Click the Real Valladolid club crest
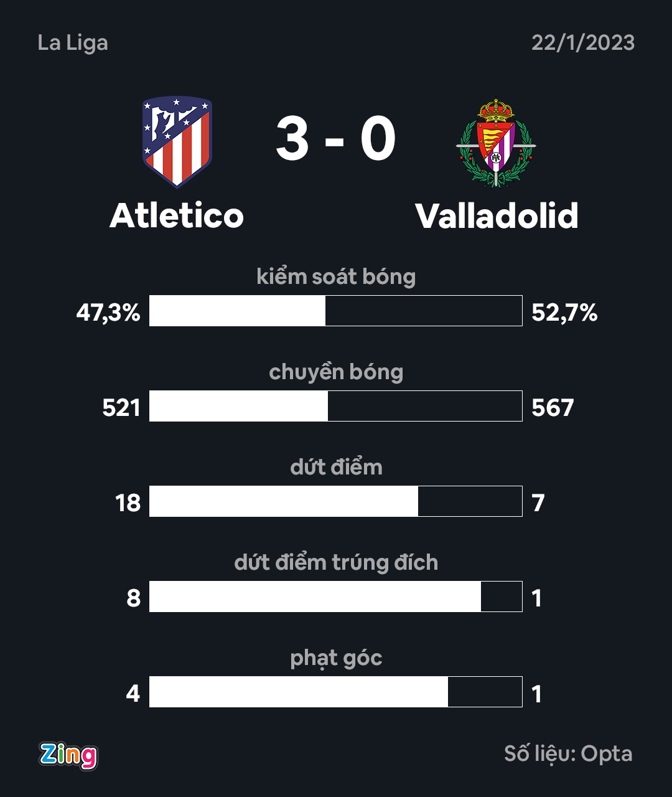The width and height of the screenshot is (672, 797). (x=496, y=143)
